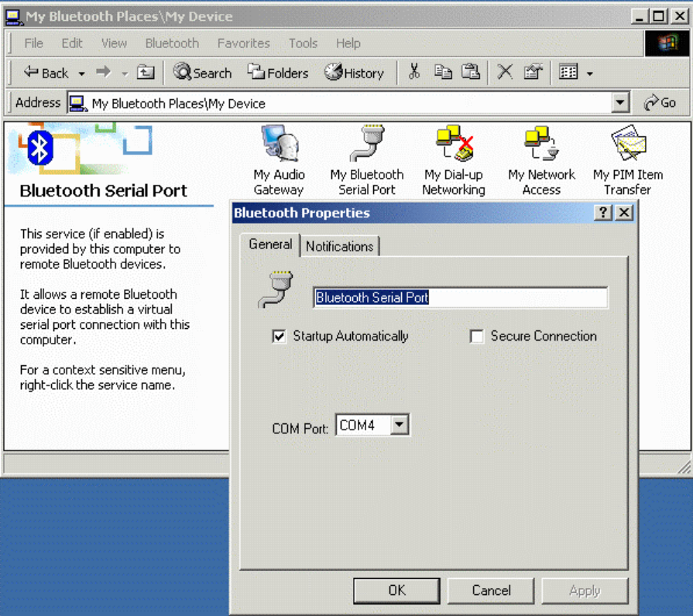Click the Delete X toolbar icon

tap(505, 71)
